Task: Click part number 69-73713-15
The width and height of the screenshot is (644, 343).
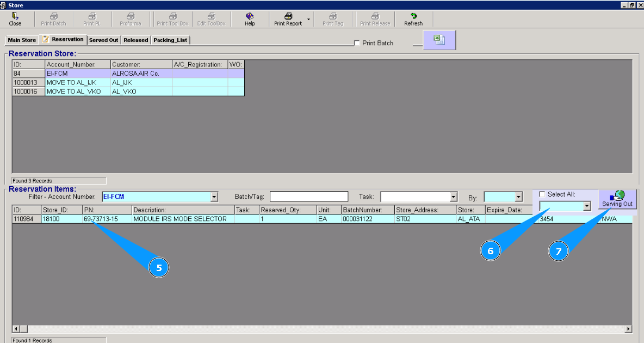Action: 107,219
